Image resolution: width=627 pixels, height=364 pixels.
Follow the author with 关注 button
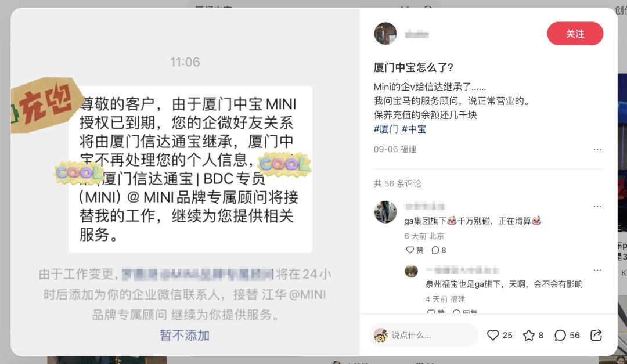coord(575,34)
